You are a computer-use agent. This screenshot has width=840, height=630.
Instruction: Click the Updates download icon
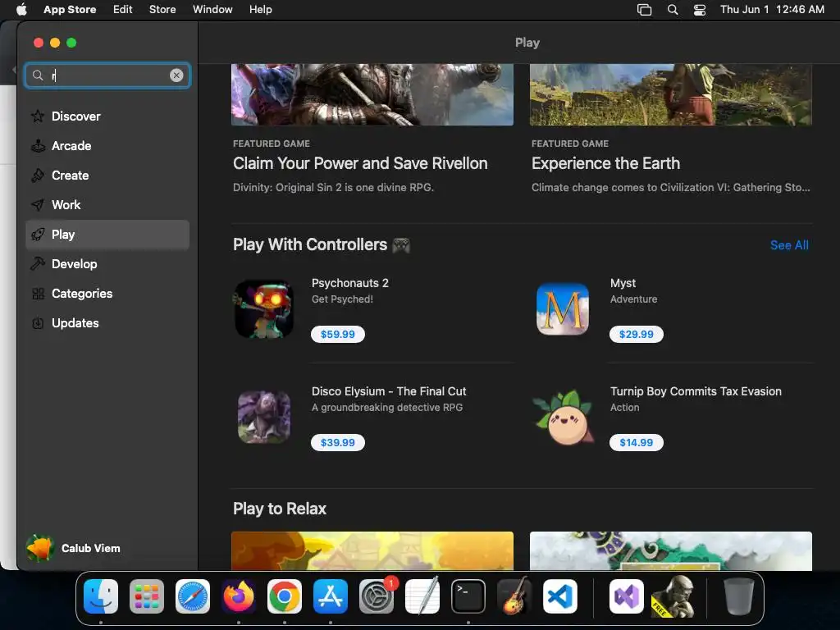[x=38, y=323]
